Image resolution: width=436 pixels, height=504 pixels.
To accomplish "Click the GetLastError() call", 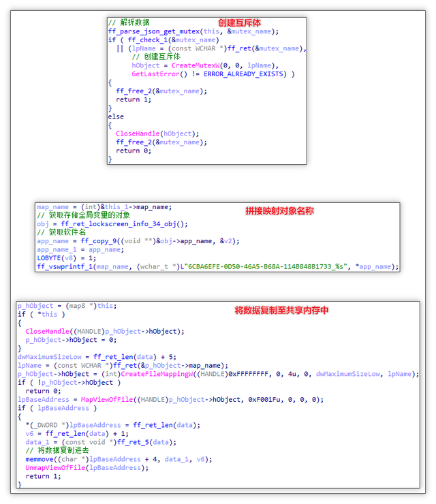I will [159, 74].
